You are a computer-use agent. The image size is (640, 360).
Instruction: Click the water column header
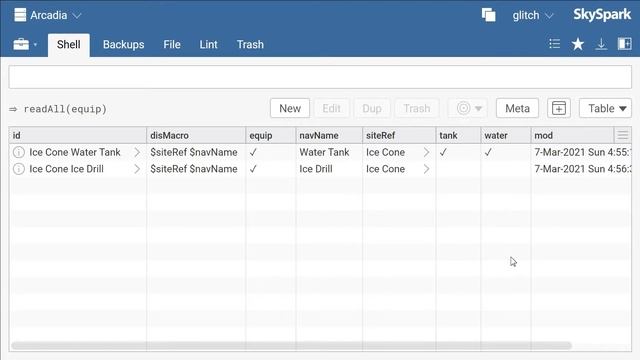pos(506,136)
